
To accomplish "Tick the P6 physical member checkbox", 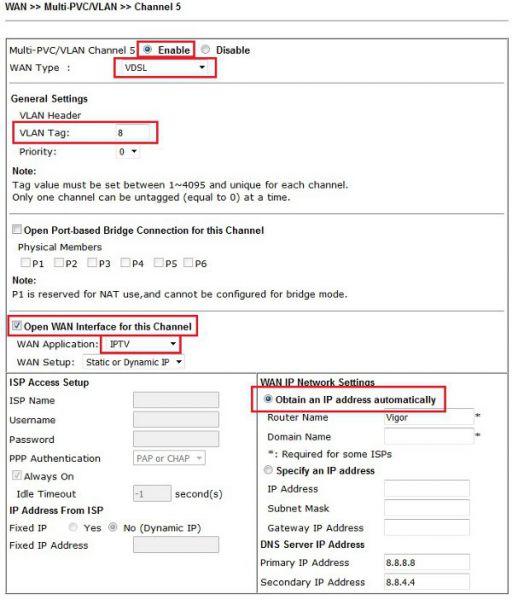I will pos(188,262).
